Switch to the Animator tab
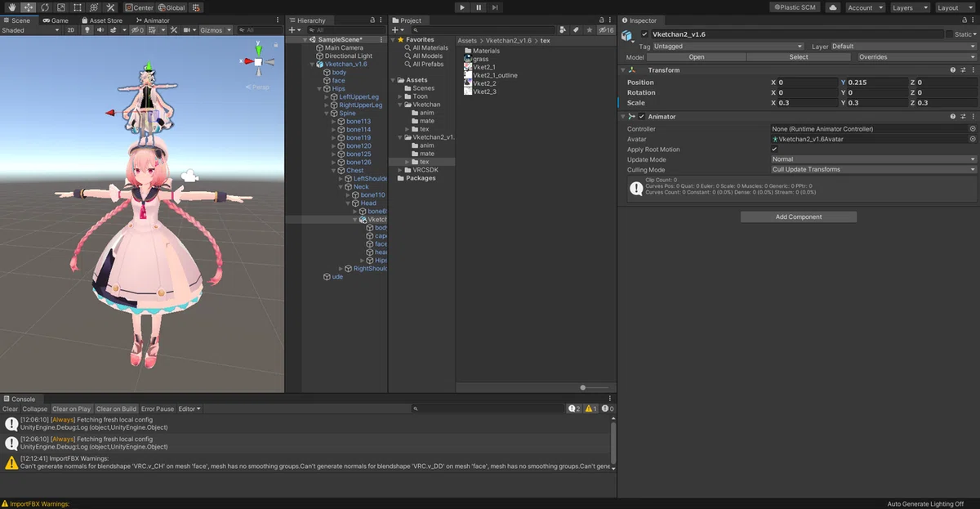Screen dimensions: 980x509 pyautogui.click(x=153, y=20)
